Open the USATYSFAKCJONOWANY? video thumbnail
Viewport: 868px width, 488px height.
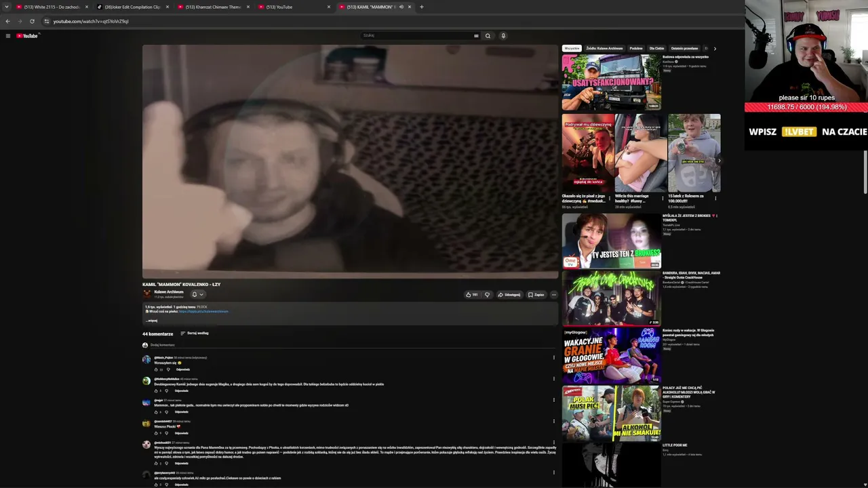point(611,82)
